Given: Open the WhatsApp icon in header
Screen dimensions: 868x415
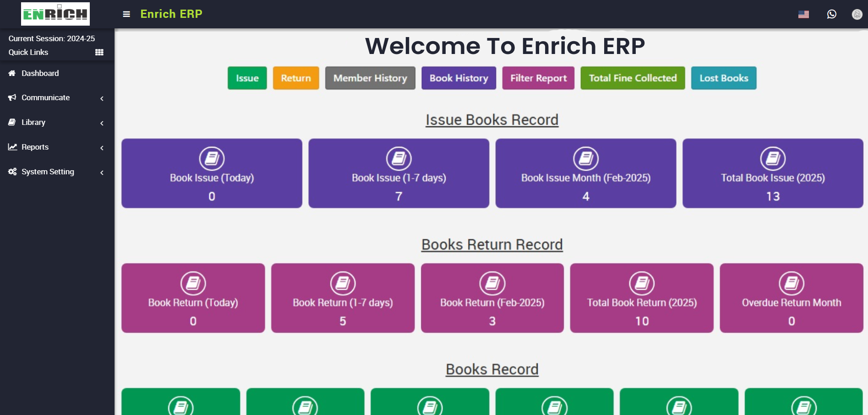Looking at the screenshot, I should click(831, 14).
